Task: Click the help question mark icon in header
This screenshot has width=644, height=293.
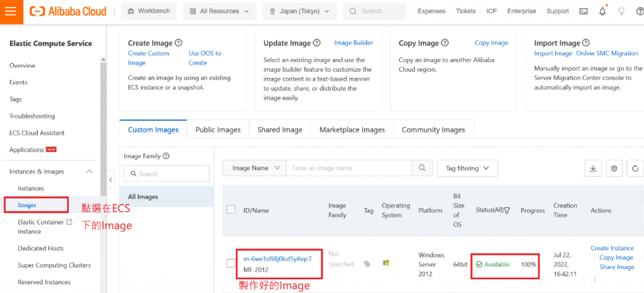Action: click(x=640, y=11)
